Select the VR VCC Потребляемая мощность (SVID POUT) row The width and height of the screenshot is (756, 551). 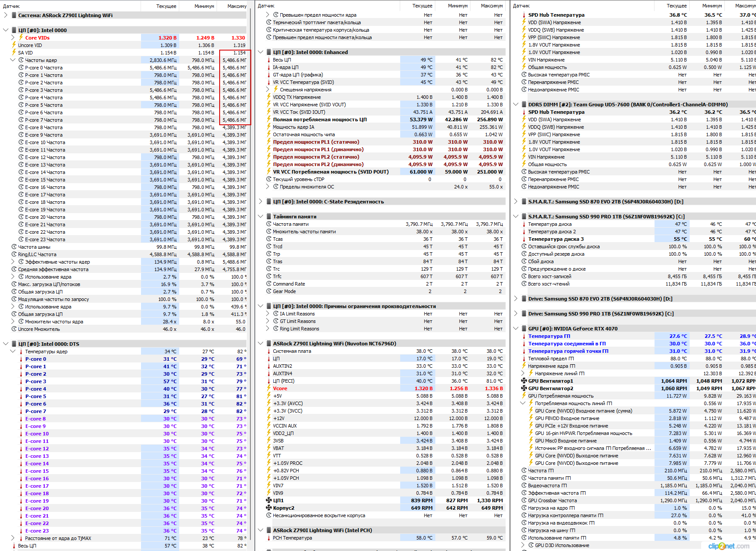[381, 171]
